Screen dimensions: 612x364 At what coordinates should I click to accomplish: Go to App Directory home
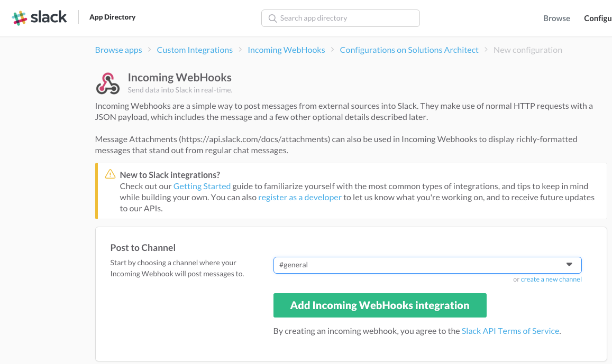coord(113,17)
